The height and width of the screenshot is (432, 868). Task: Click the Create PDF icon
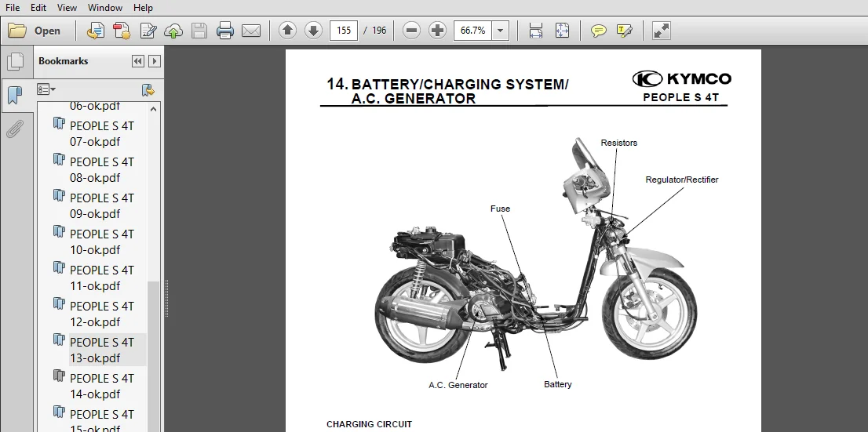point(96,31)
